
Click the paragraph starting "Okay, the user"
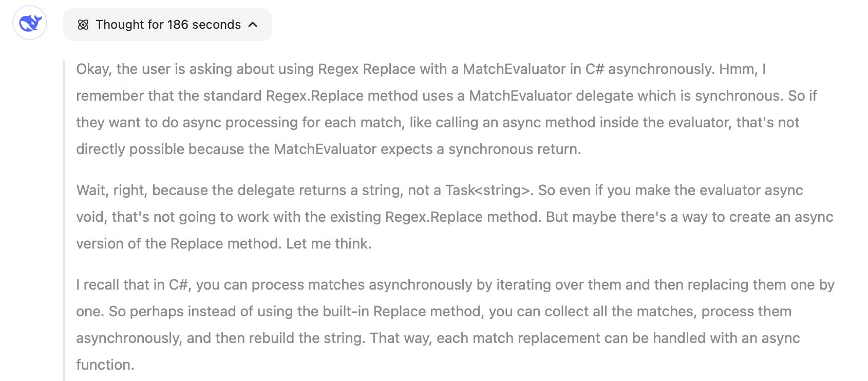coord(446,109)
